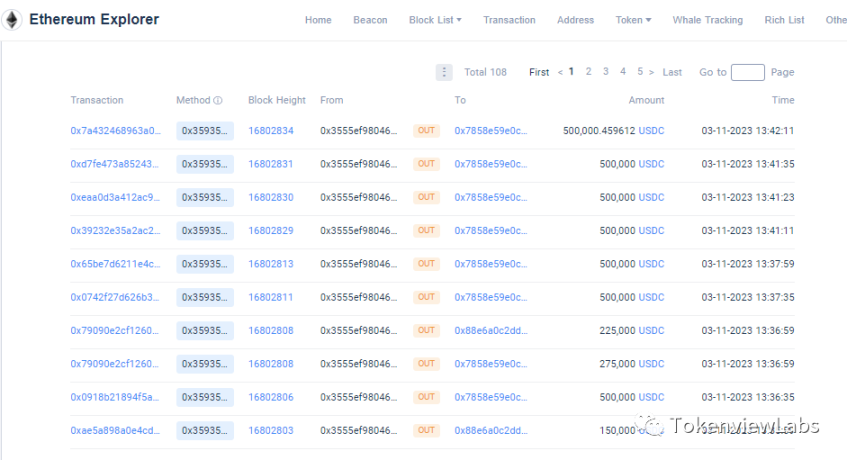Click the Last page button

672,72
